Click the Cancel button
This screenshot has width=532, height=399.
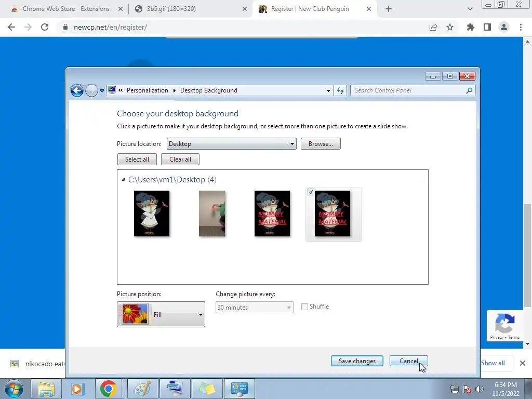pos(408,361)
